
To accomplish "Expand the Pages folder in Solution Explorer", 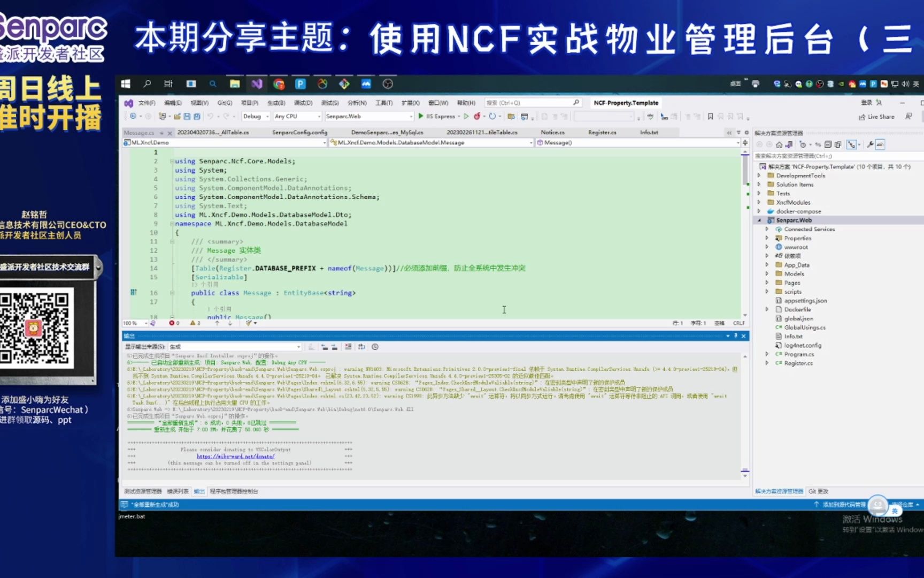I will coord(767,283).
